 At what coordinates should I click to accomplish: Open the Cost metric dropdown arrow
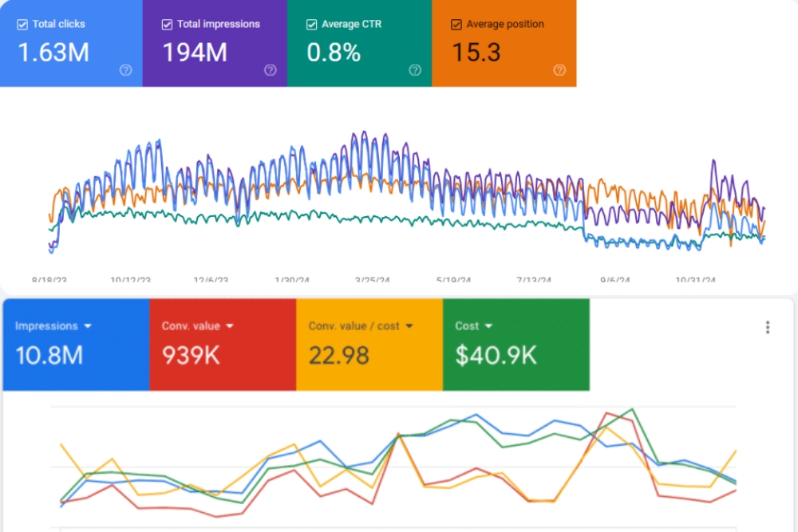point(488,326)
